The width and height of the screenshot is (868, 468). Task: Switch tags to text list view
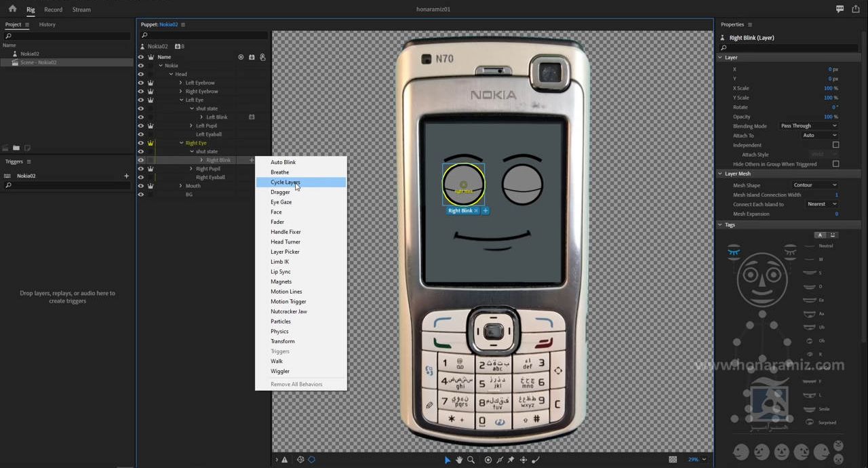(820, 235)
